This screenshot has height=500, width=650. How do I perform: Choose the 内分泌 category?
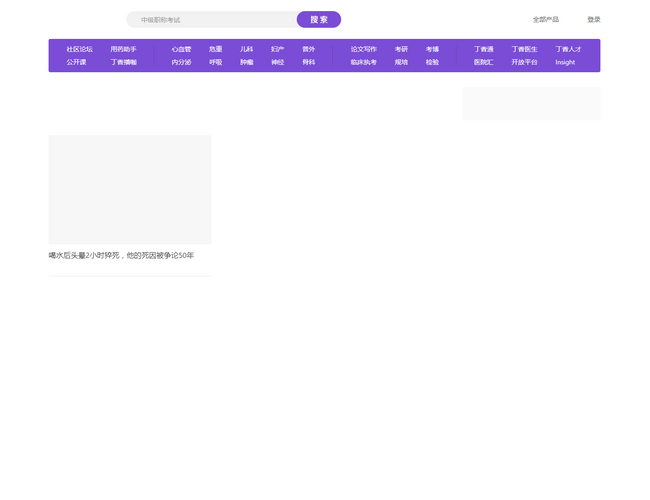[x=181, y=62]
